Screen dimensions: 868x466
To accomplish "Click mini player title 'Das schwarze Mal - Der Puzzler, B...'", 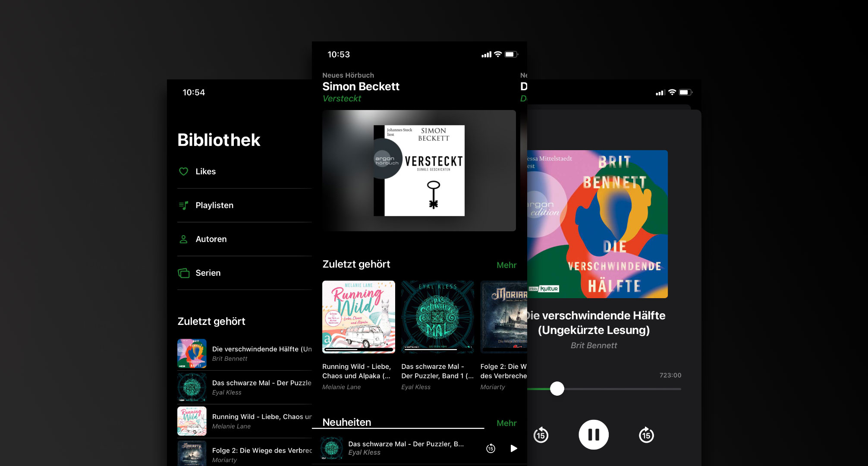I will tap(406, 444).
